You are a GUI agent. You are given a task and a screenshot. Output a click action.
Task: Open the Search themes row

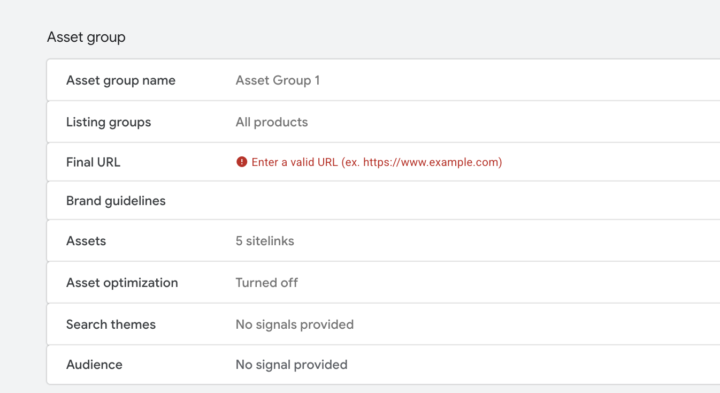383,324
